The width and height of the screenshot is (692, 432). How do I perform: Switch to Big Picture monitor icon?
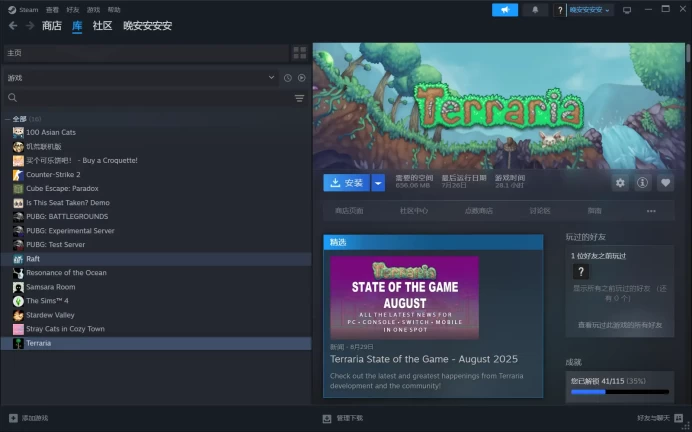click(627, 10)
